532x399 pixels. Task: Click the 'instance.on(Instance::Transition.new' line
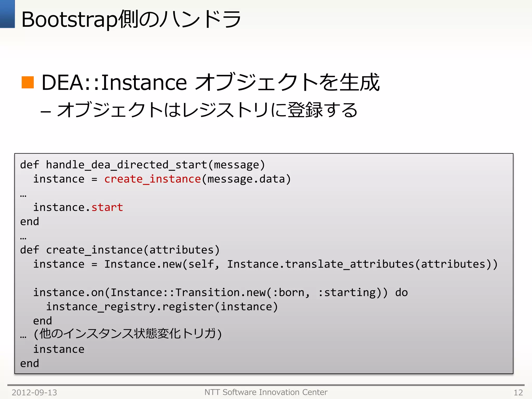(220, 292)
